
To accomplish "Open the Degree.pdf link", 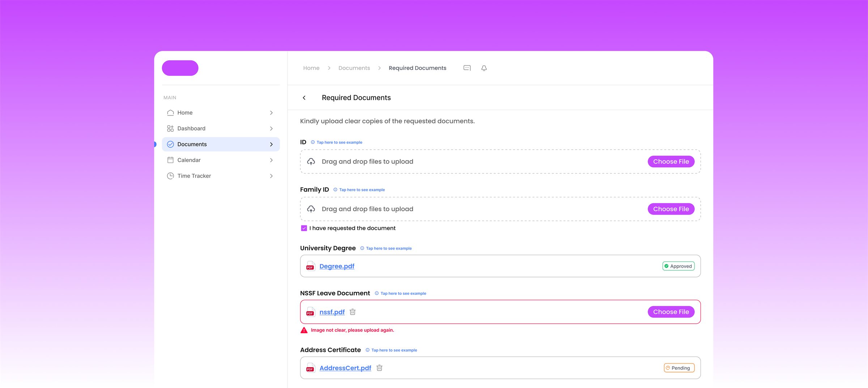I will (337, 266).
